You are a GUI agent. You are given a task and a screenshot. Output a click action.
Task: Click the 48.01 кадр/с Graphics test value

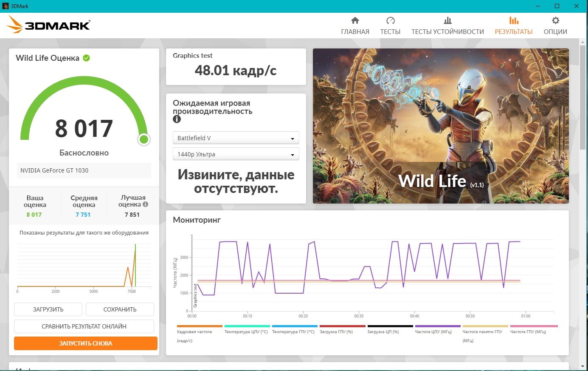[x=236, y=71]
